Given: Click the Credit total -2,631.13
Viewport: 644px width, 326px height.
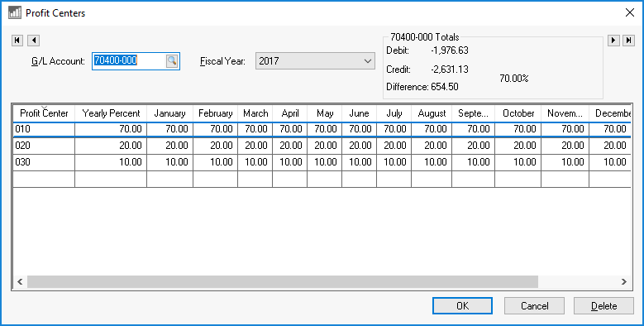Looking at the screenshot, I should (450, 69).
